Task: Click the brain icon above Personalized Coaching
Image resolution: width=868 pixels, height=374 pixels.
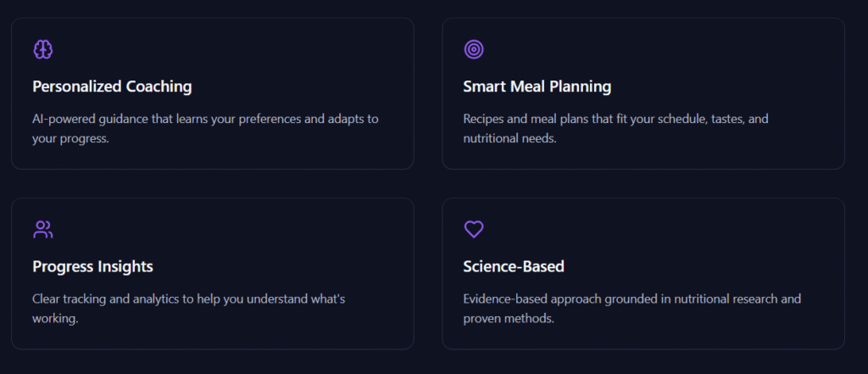Action: [x=43, y=49]
